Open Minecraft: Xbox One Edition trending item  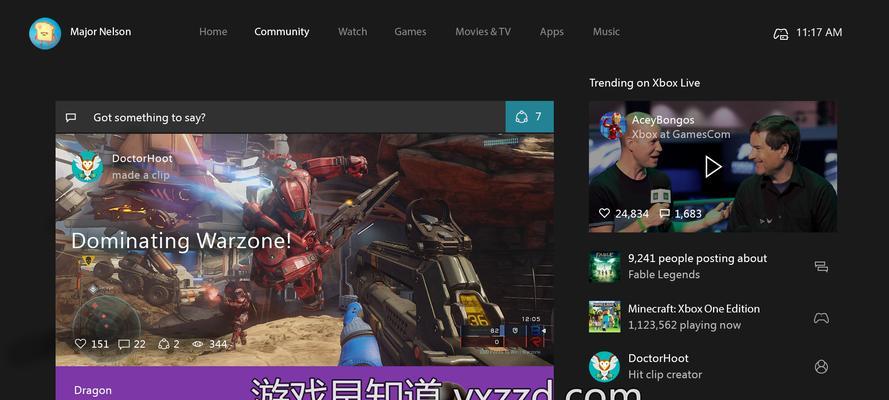coord(693,317)
